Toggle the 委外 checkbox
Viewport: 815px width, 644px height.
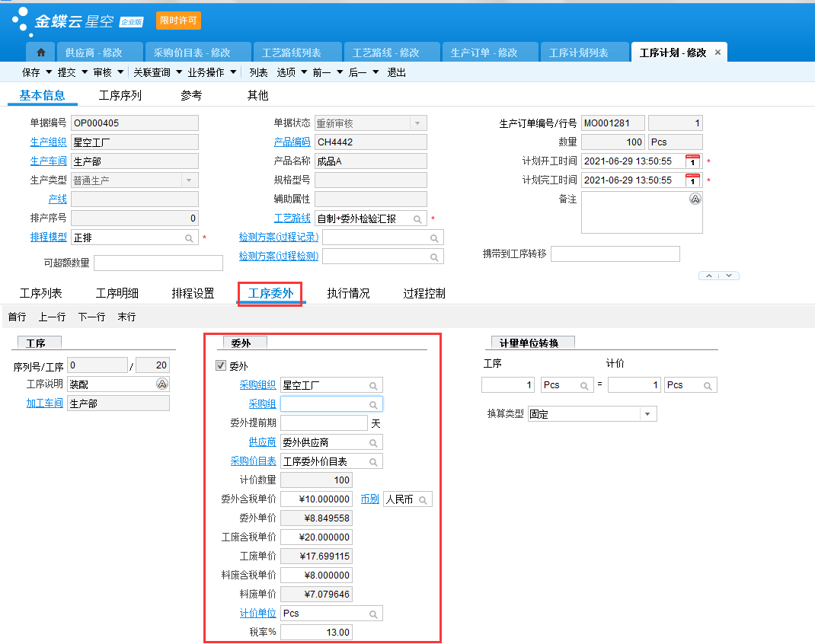point(221,365)
